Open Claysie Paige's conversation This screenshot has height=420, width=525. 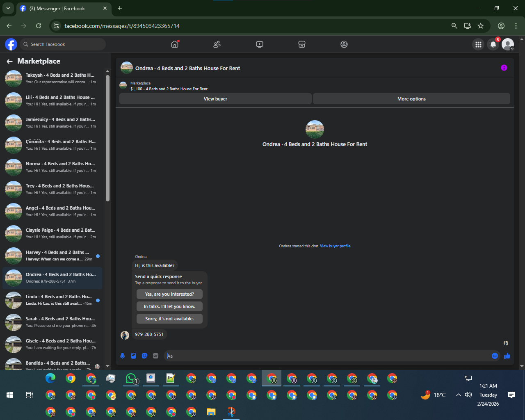pos(52,233)
